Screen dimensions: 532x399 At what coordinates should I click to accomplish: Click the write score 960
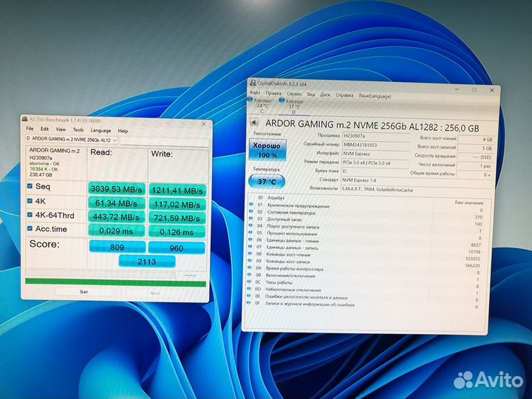coord(177,248)
